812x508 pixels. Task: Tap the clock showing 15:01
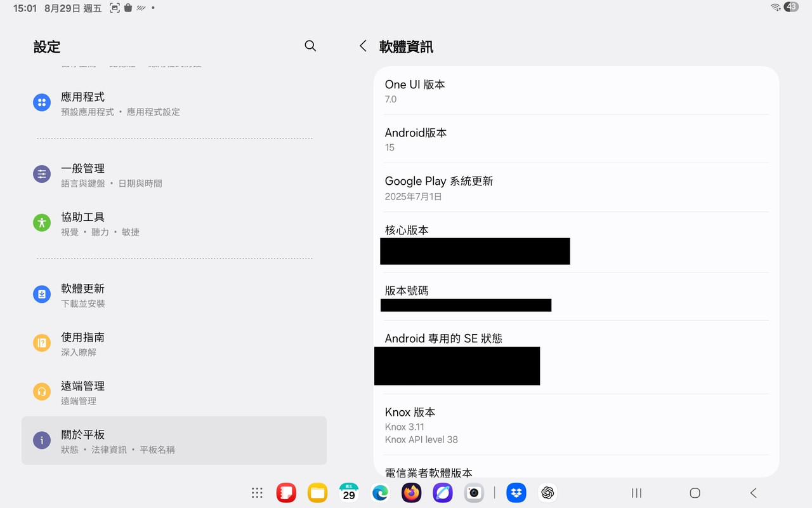click(25, 8)
